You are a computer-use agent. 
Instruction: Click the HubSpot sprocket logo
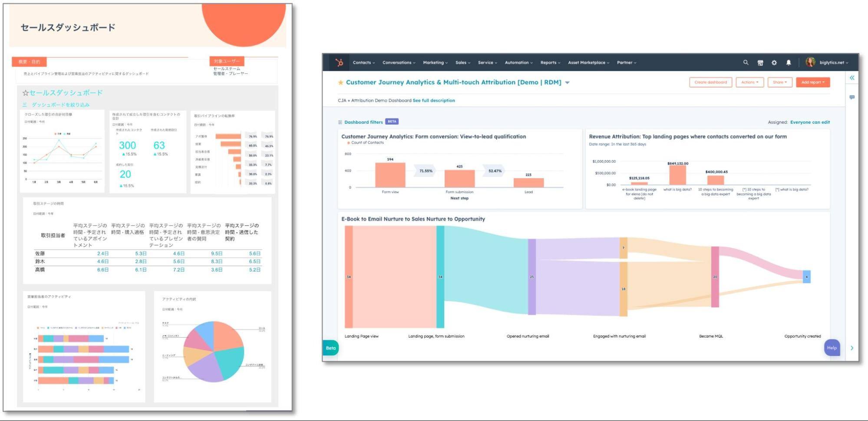(339, 62)
